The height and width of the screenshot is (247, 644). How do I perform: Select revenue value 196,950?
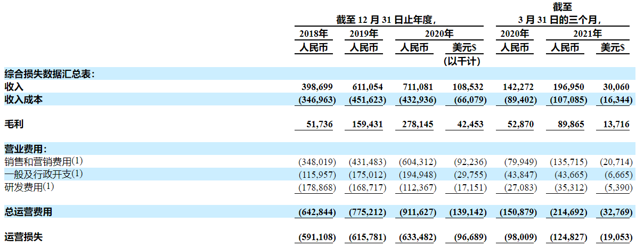[x=568, y=87]
